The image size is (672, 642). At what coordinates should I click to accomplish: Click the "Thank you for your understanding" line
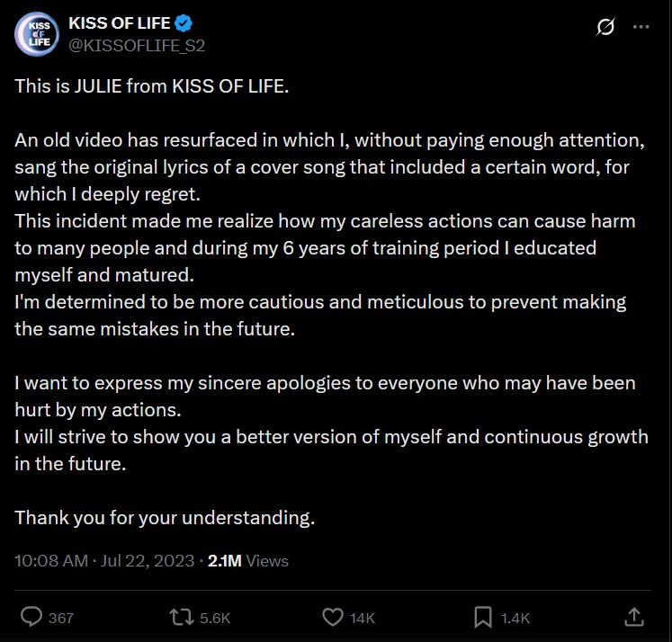coord(165,517)
